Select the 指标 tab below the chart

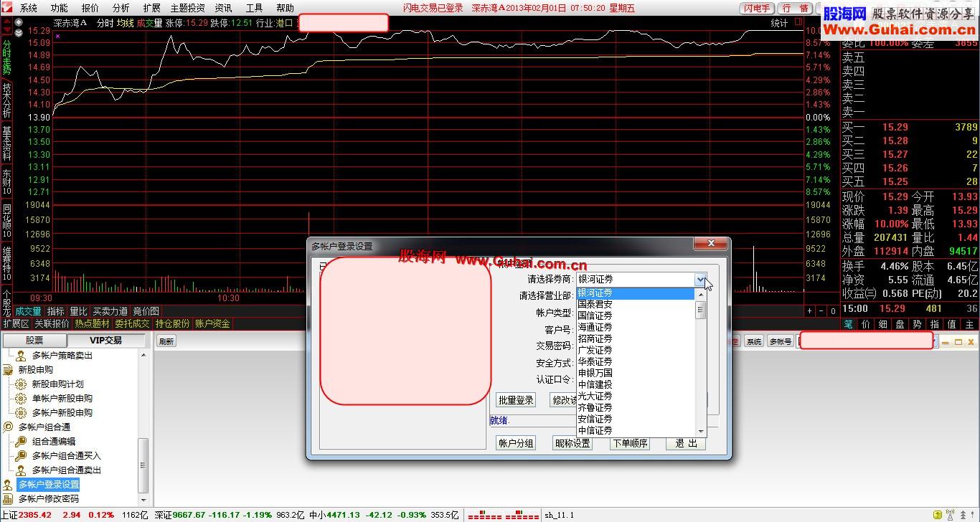click(56, 311)
